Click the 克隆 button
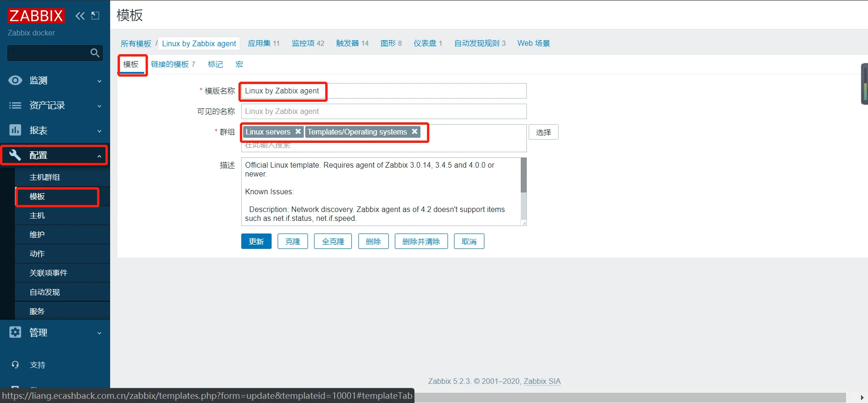This screenshot has height=403, width=868. (x=293, y=241)
